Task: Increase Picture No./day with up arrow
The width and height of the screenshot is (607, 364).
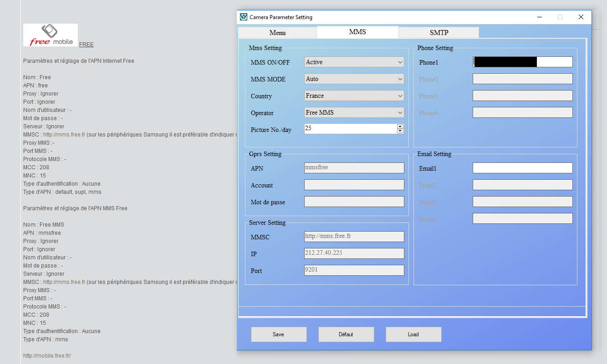Action: coord(400,126)
